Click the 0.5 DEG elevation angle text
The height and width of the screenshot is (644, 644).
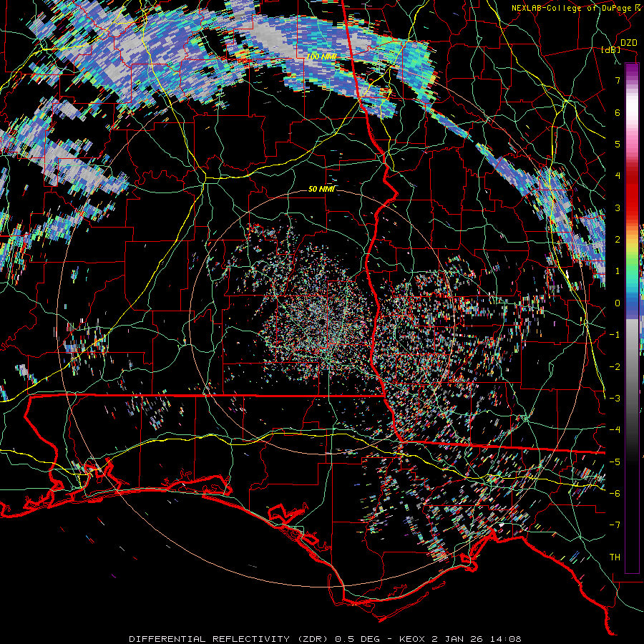[357, 639]
